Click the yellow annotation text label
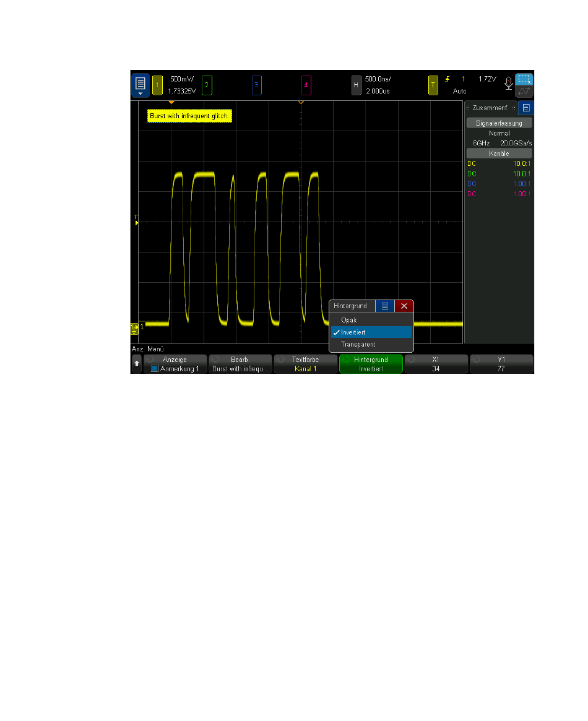The height and width of the screenshot is (721, 588). [x=189, y=116]
